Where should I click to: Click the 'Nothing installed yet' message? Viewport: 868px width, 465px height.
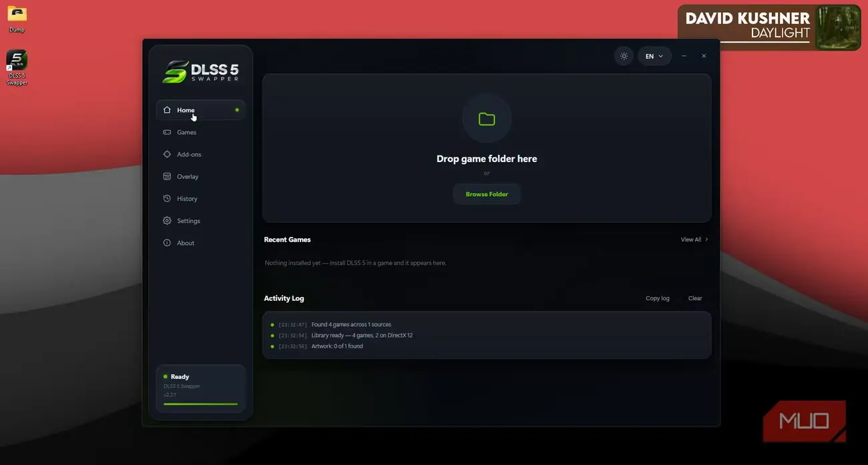[x=355, y=263]
